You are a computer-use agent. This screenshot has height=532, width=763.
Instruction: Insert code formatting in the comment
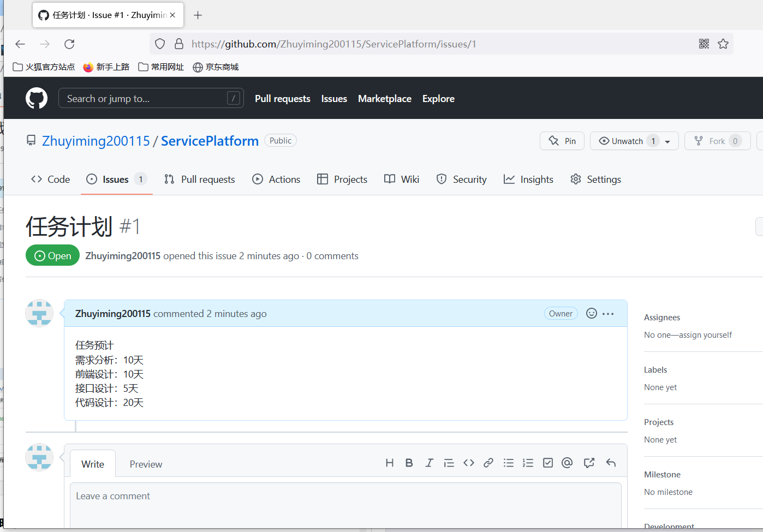tap(469, 463)
